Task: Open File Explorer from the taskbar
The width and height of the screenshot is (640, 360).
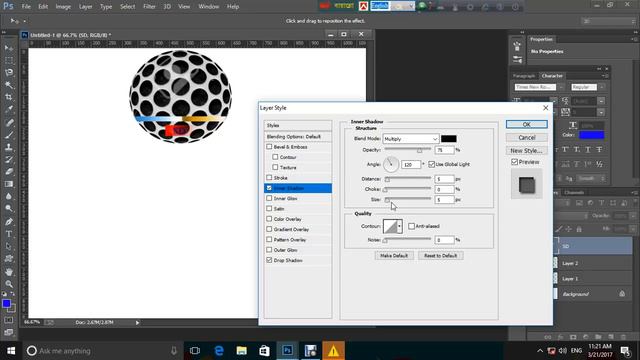Action: click(x=242, y=351)
